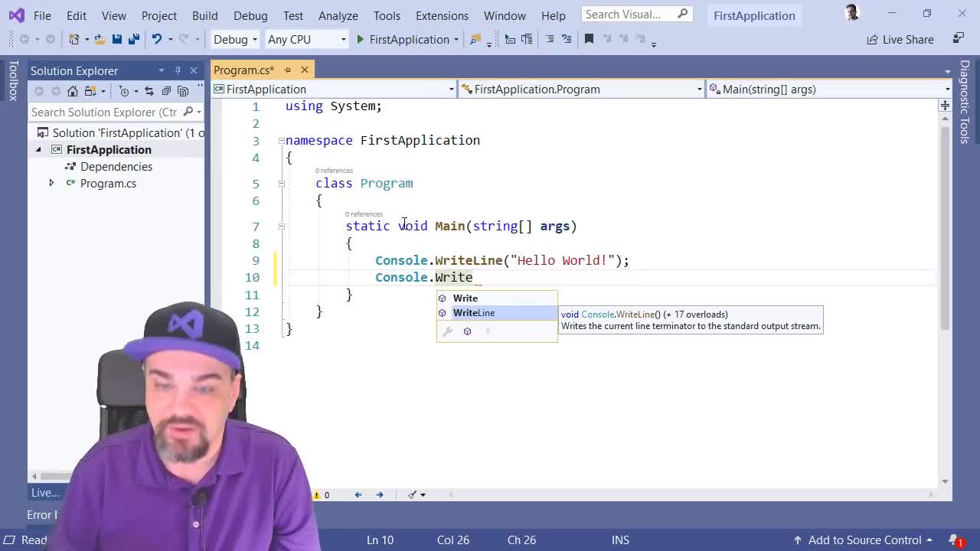Select WriteLine in the IntelliSense list
The width and height of the screenshot is (980, 551).
[497, 313]
